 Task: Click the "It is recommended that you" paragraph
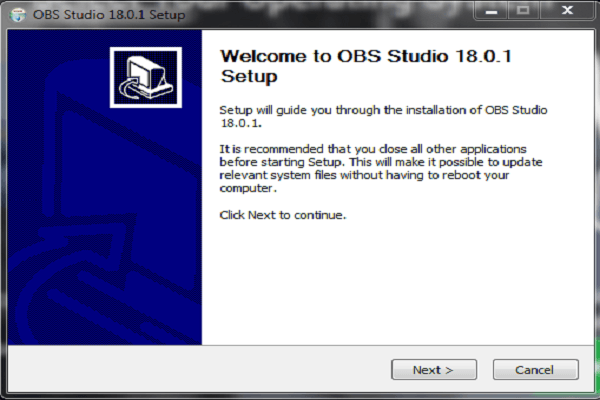[381, 168]
